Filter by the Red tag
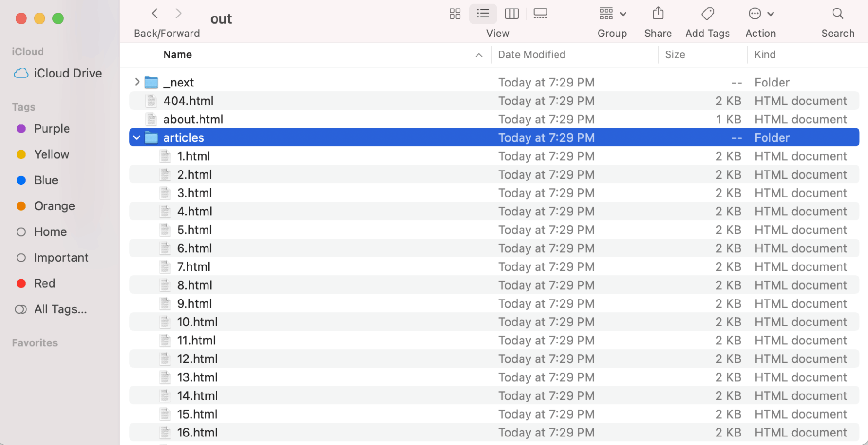 (x=44, y=283)
